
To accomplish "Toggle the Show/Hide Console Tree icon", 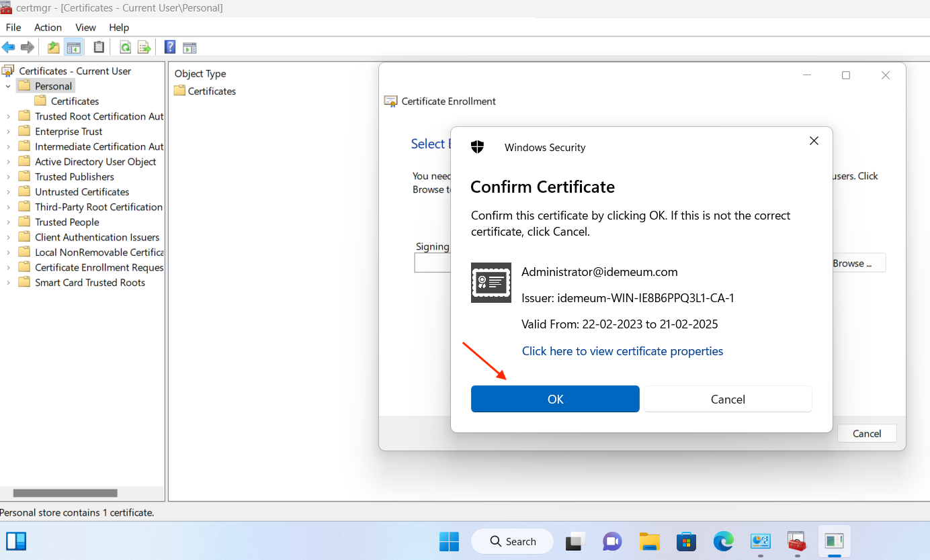I will (x=74, y=47).
